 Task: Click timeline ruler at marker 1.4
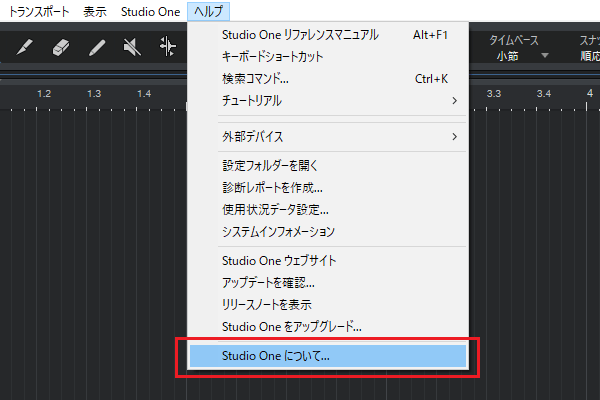[x=144, y=94]
